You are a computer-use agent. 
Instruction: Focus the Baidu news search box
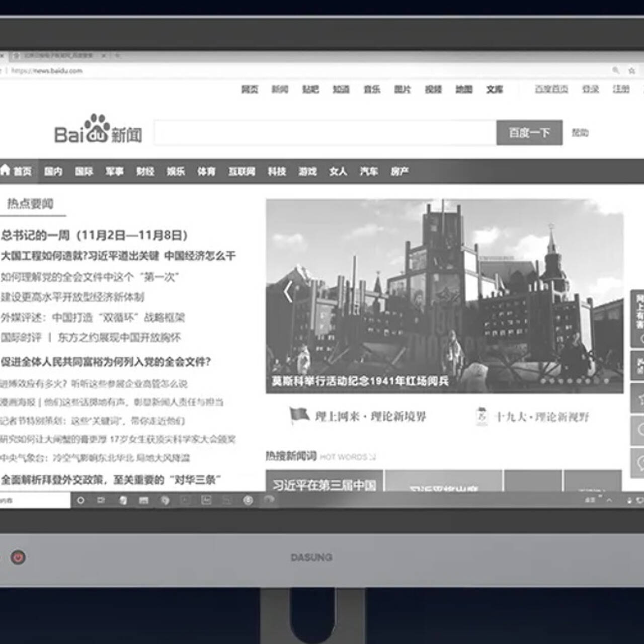click(325, 133)
